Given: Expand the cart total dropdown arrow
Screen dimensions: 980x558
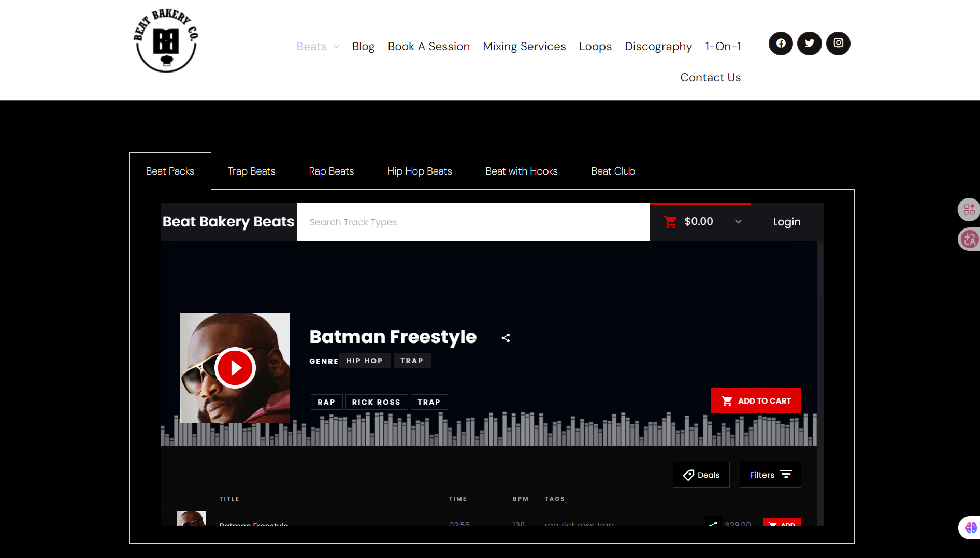Looking at the screenshot, I should pos(738,222).
